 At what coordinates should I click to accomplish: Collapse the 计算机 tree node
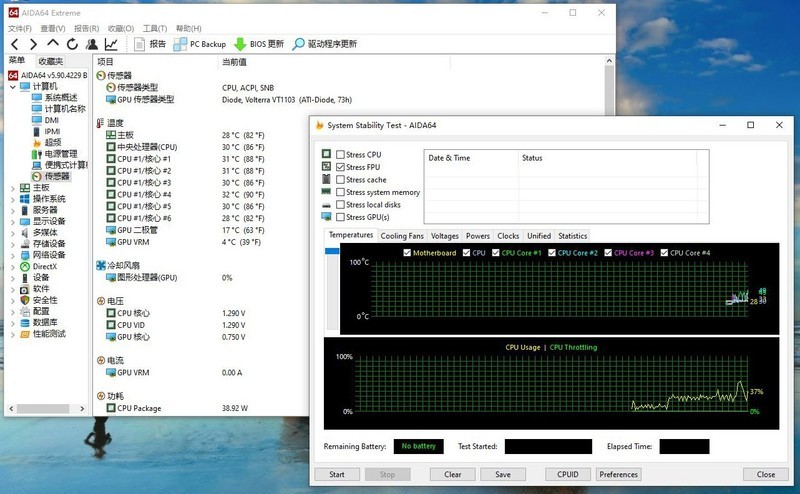[13, 87]
